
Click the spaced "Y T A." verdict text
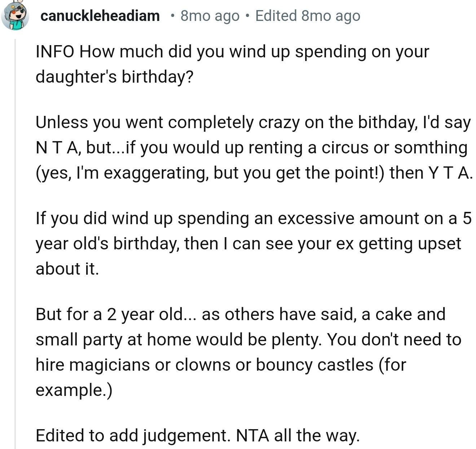[450, 173]
